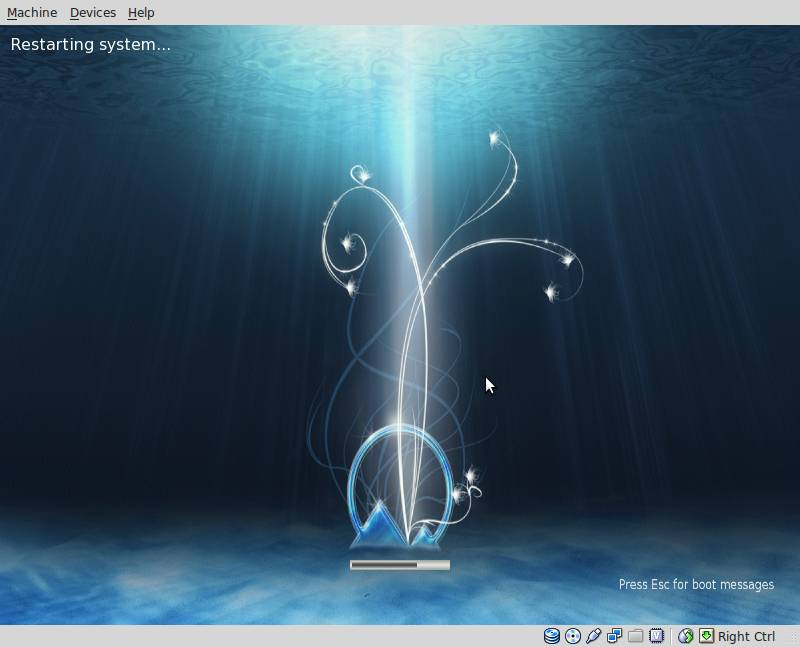Viewport: 800px width, 647px height.
Task: Open the Machine menu
Action: 32,12
